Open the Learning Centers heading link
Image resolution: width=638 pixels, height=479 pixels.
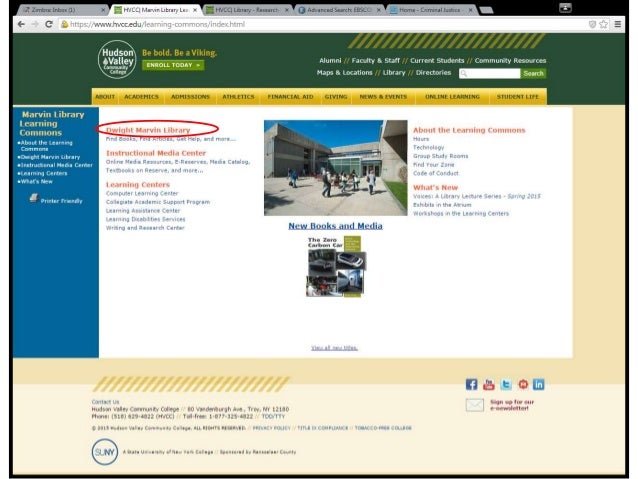point(138,185)
